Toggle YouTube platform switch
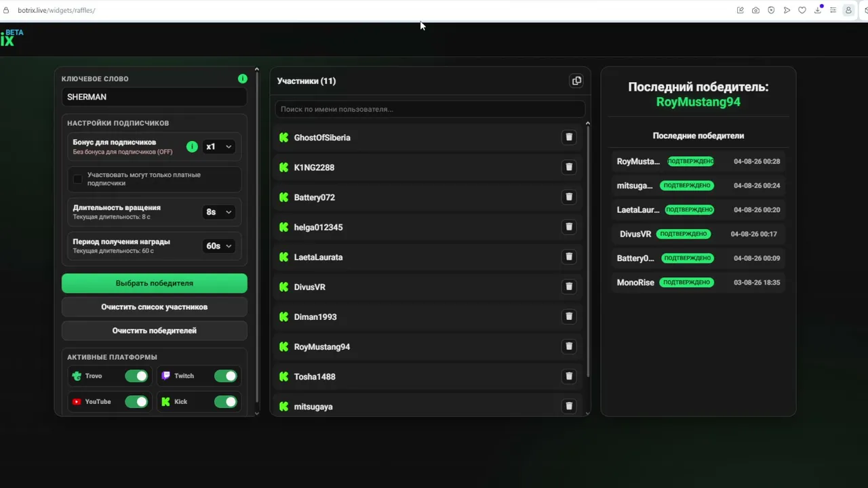Viewport: 868px width, 488px height. pos(136,402)
